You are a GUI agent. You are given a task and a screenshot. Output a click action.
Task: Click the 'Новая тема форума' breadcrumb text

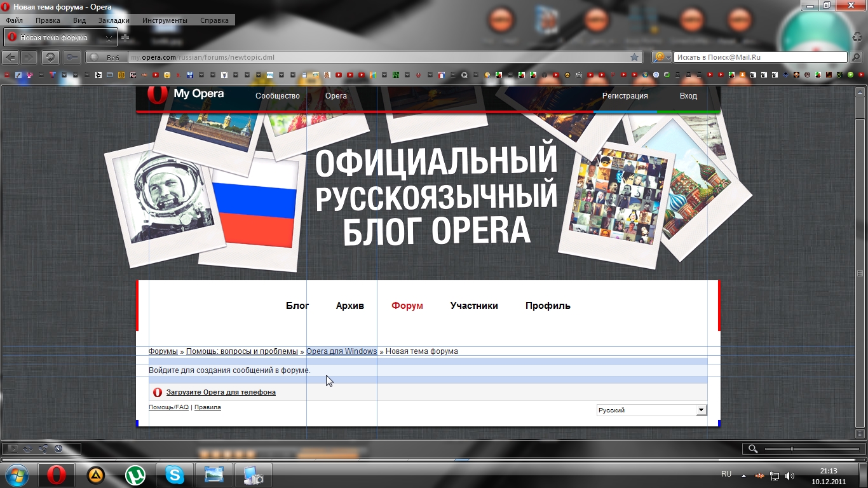(x=422, y=351)
